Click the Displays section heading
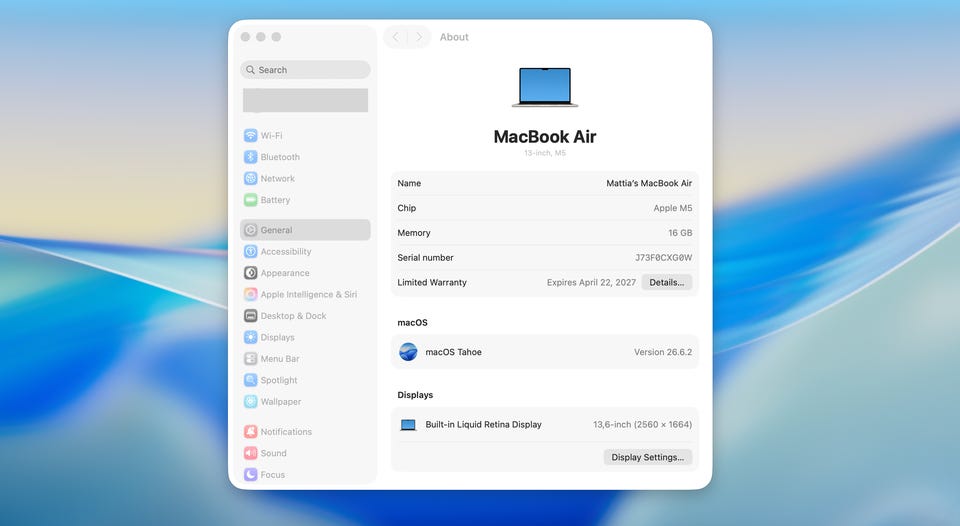Screen dimensions: 960x526 pos(415,395)
